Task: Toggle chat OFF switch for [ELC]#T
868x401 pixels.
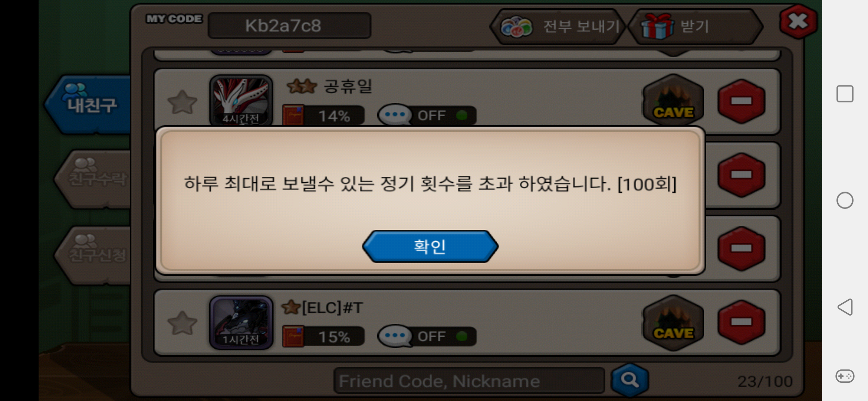Action: [x=427, y=336]
